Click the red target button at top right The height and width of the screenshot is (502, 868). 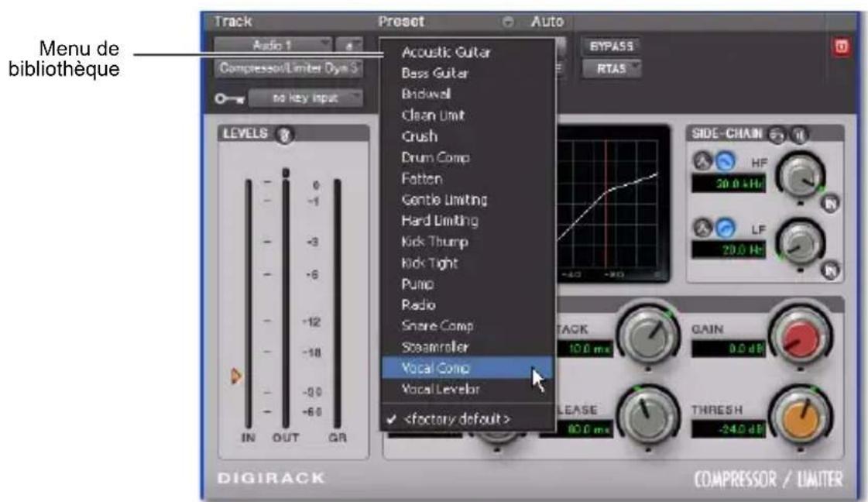pyautogui.click(x=841, y=46)
